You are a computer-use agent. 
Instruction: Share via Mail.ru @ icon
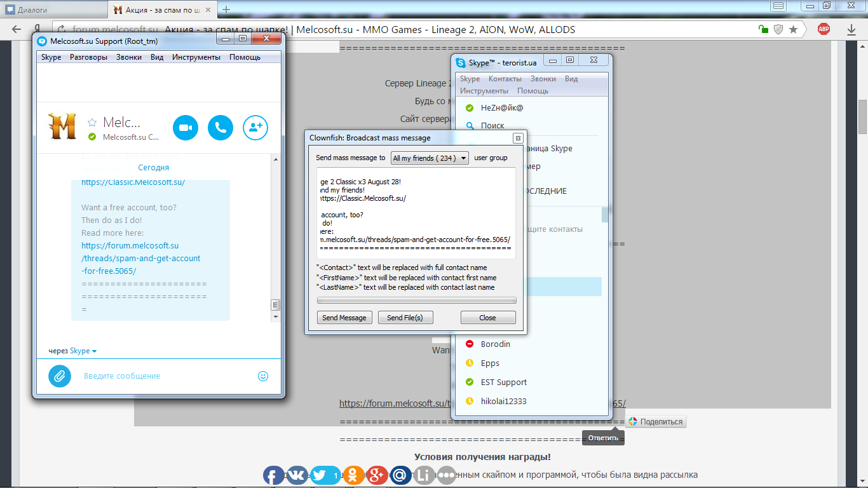[401, 475]
